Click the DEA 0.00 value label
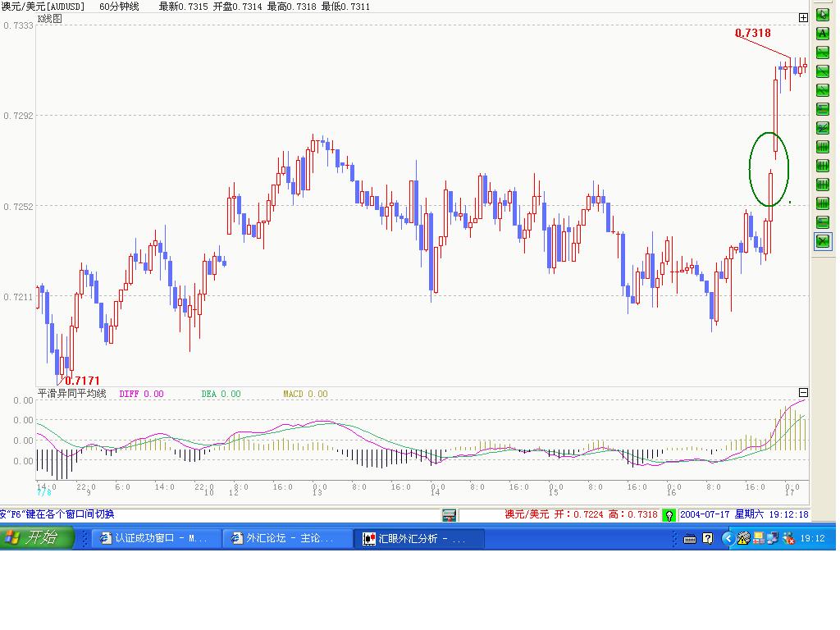Screen dimensions: 840x630 [221, 394]
